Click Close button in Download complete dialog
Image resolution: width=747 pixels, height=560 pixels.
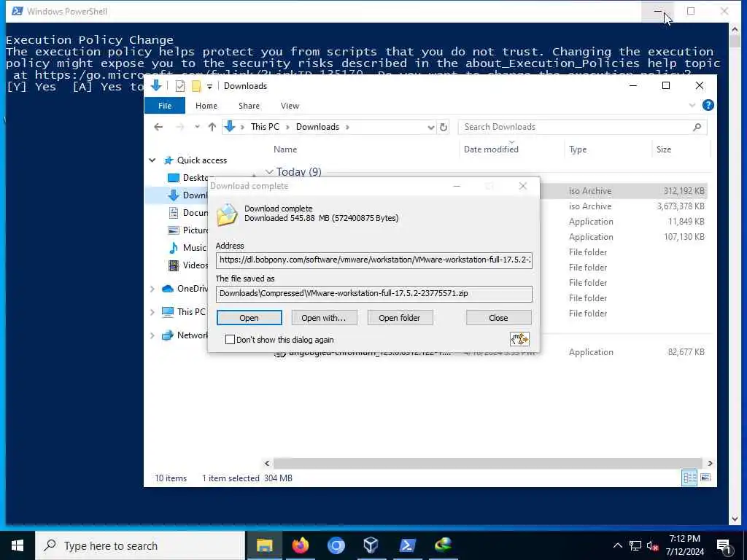498,318
